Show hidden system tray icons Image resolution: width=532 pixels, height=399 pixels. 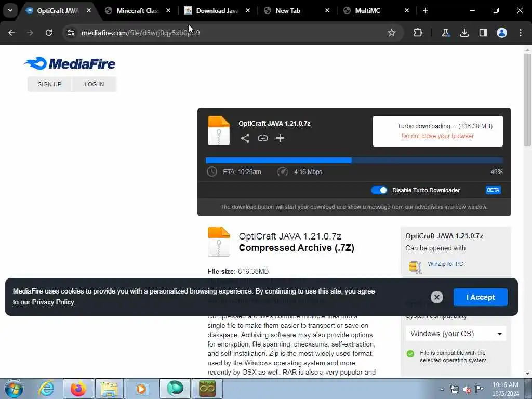[442, 389]
